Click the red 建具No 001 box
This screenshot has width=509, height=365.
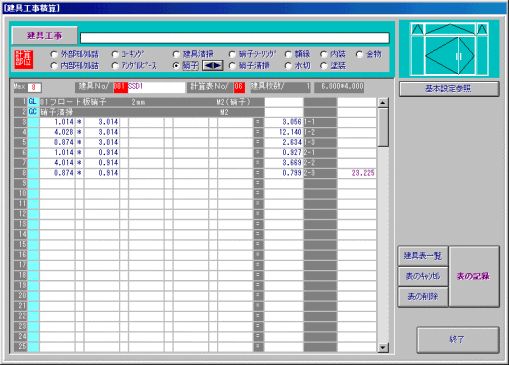point(120,87)
